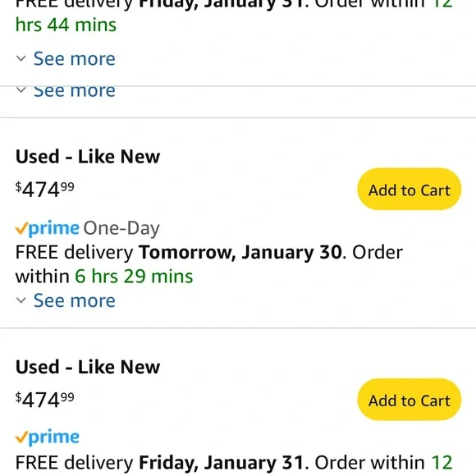Select the bottom Used - Like New heading
Screen dimensions: 476x476
88,367
